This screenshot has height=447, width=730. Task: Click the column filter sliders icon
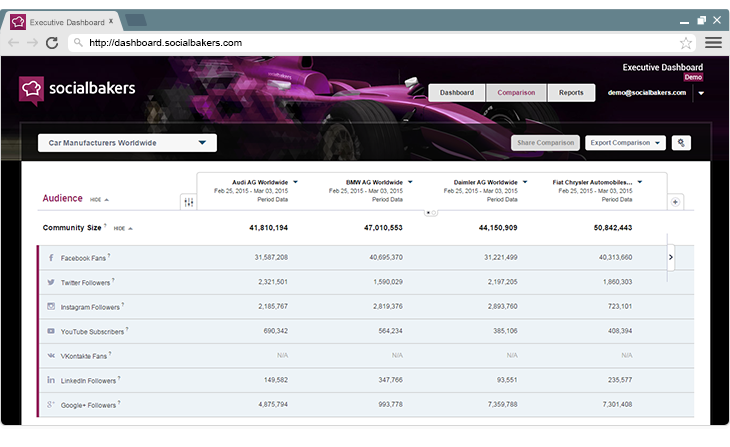(x=189, y=202)
